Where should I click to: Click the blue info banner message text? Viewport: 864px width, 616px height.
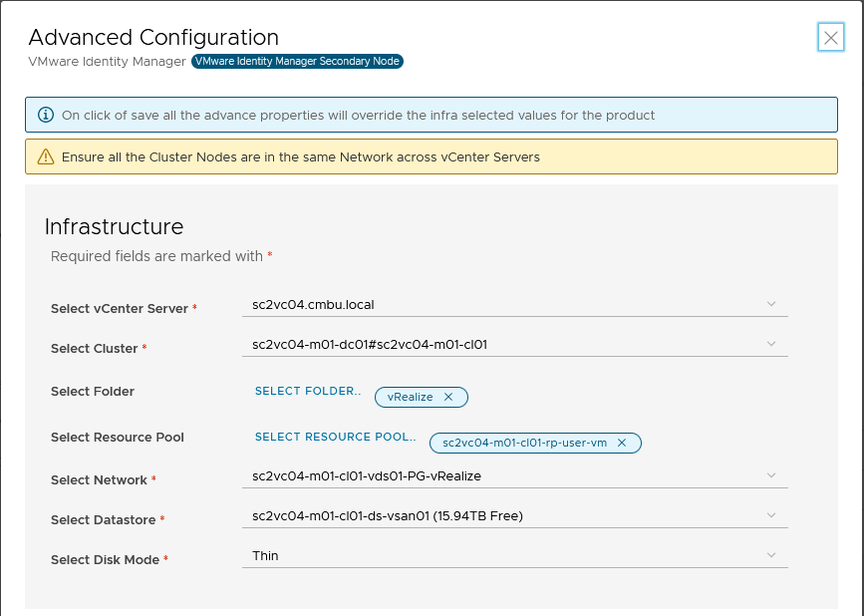358,115
